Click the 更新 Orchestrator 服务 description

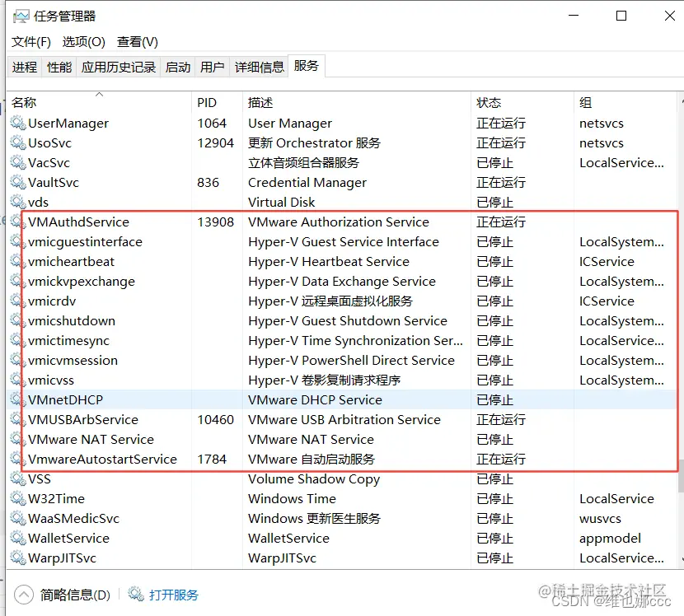click(x=314, y=143)
